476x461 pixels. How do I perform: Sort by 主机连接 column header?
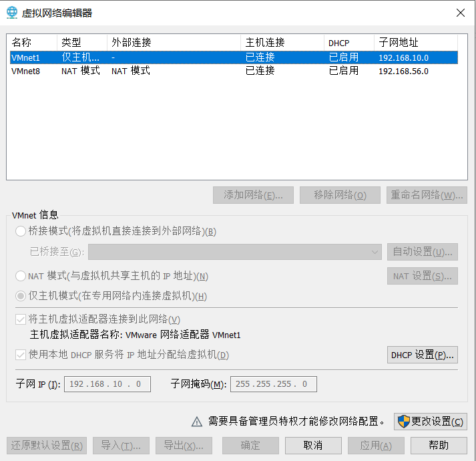pyautogui.click(x=282, y=43)
